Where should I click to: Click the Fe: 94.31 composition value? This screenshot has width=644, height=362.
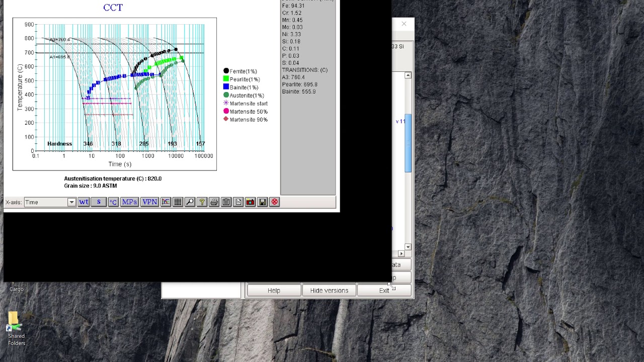tap(293, 6)
